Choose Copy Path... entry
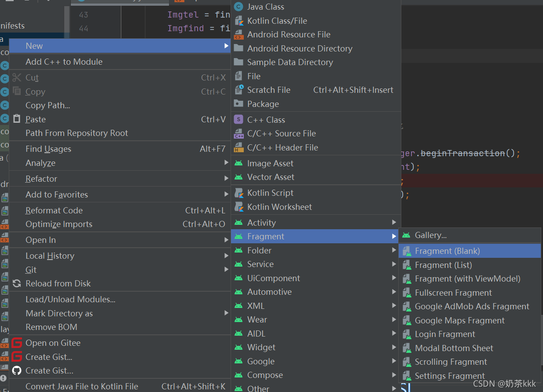The image size is (543, 392). 120,105
